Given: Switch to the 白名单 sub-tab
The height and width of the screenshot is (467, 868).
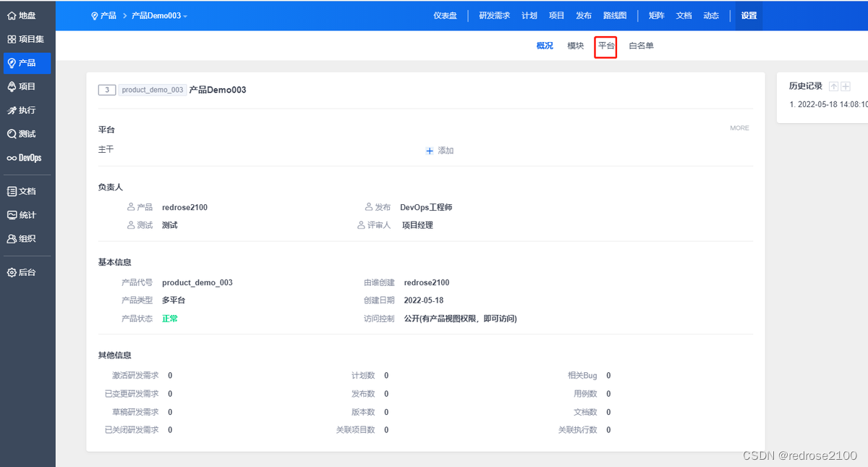Looking at the screenshot, I should (x=641, y=46).
